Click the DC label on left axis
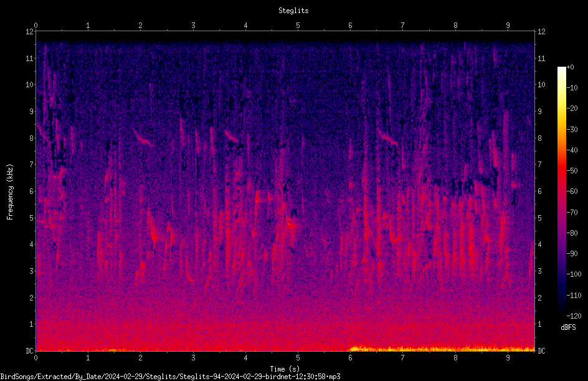The height and width of the screenshot is (381, 588). coord(29,350)
